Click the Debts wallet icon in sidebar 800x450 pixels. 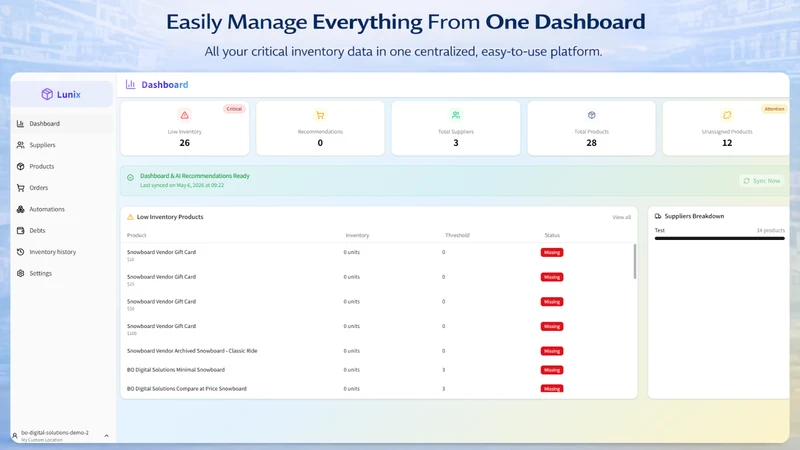[20, 231]
